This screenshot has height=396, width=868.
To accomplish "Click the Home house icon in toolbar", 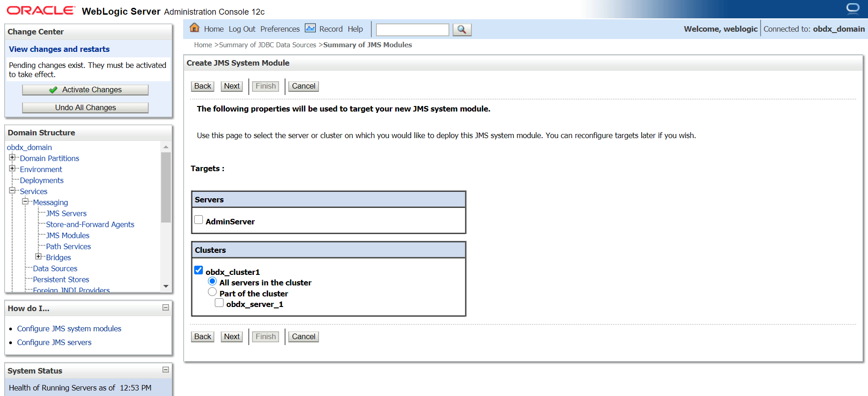I will 195,28.
